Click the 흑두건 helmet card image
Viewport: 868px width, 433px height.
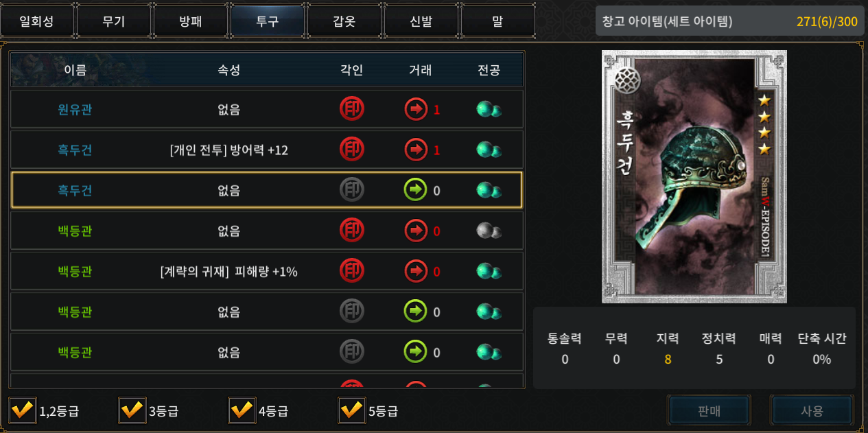coord(694,176)
